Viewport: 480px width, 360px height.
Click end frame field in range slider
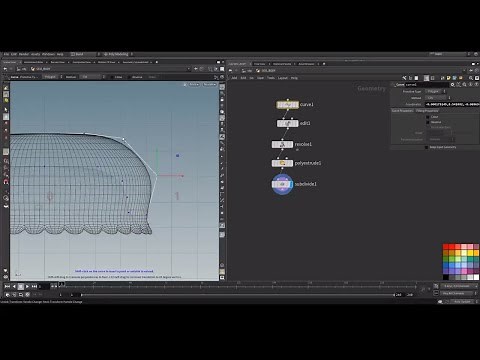tap(399, 295)
